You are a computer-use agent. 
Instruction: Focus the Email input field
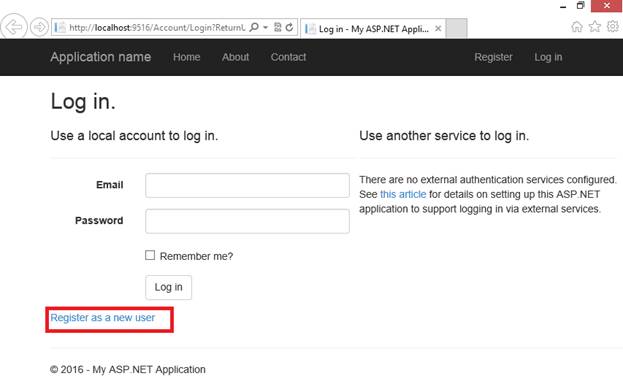click(247, 185)
